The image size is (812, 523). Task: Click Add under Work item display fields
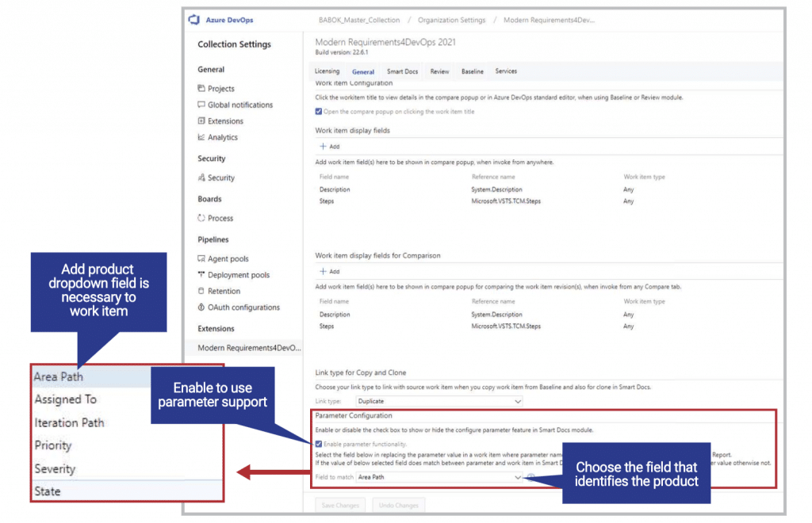coord(330,147)
